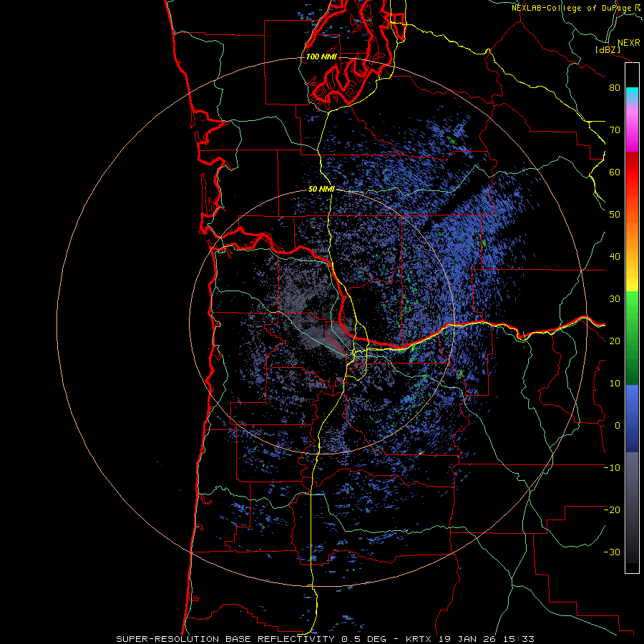Click the KRTX radar site identifier
Viewport: 644px width, 644px height.
(419, 639)
